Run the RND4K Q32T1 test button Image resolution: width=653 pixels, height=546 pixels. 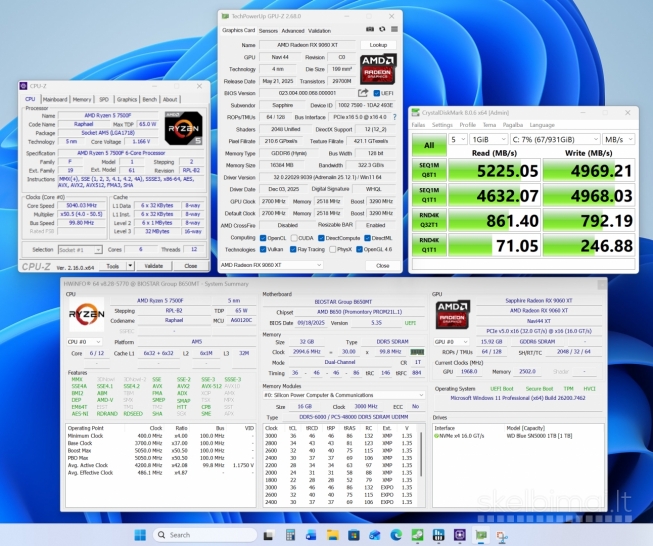[x=429, y=220]
